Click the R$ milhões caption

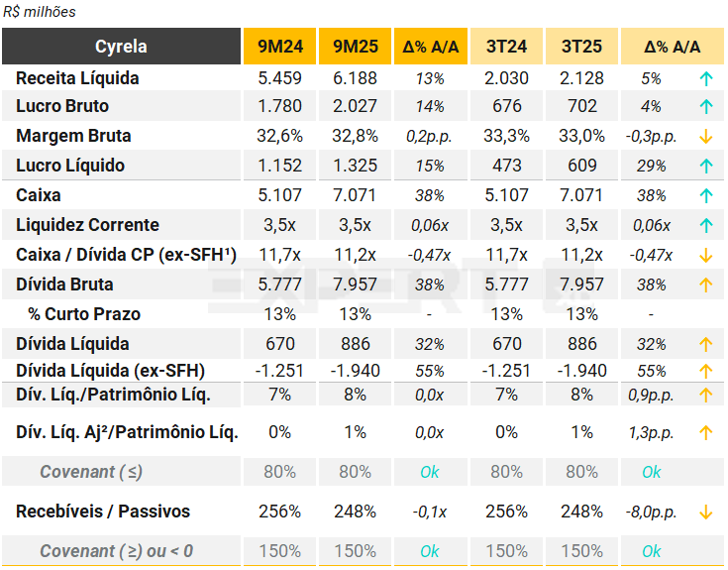tap(40, 12)
